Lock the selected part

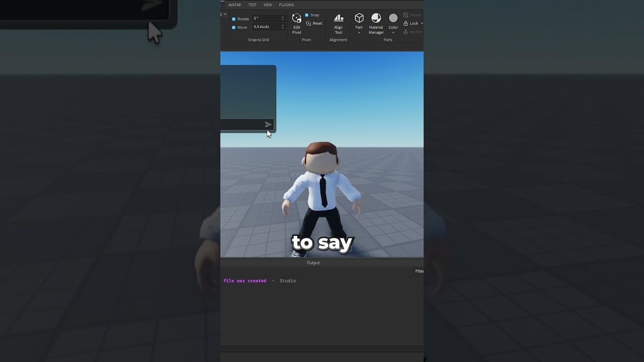point(411,23)
